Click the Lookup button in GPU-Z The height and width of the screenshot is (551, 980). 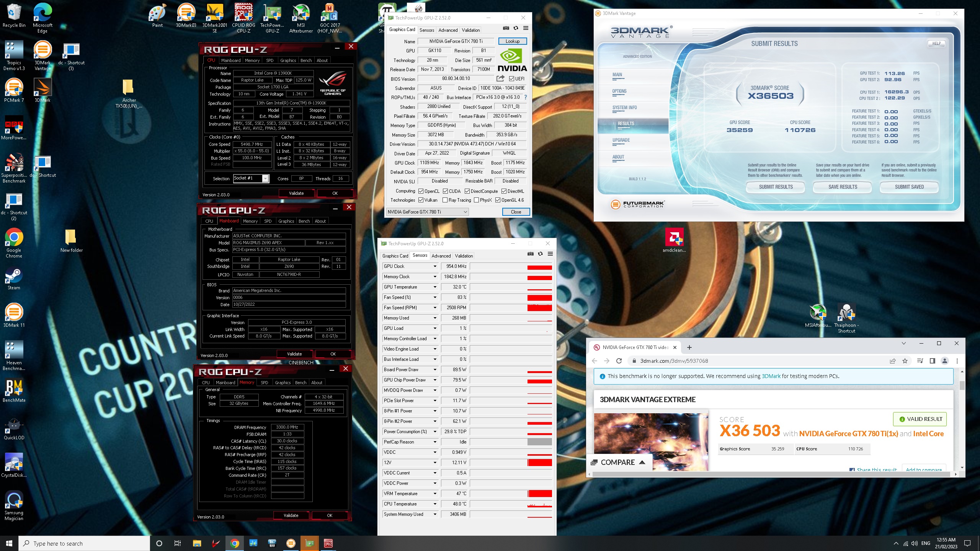513,41
